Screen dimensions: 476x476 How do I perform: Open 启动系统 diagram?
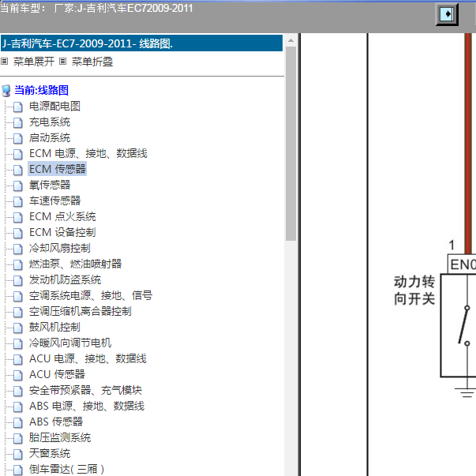pos(50,138)
